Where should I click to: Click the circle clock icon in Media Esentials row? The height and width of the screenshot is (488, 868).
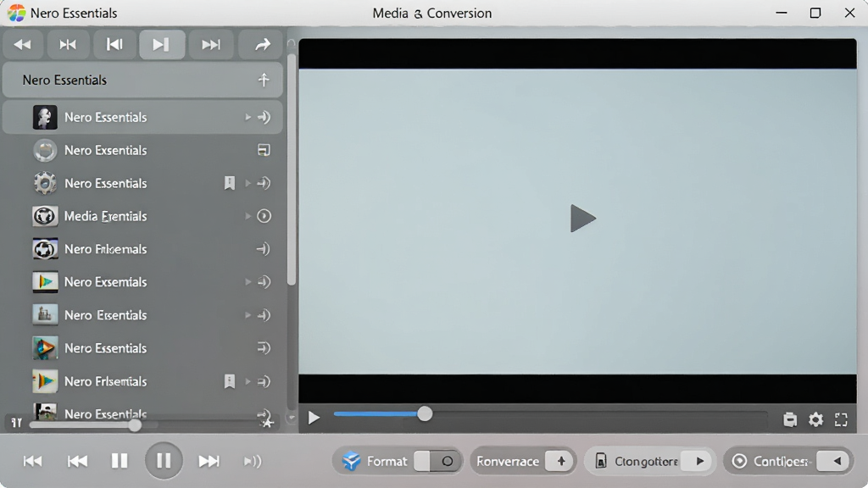click(x=264, y=216)
